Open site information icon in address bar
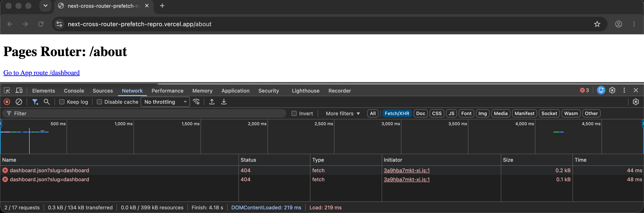 point(59,24)
